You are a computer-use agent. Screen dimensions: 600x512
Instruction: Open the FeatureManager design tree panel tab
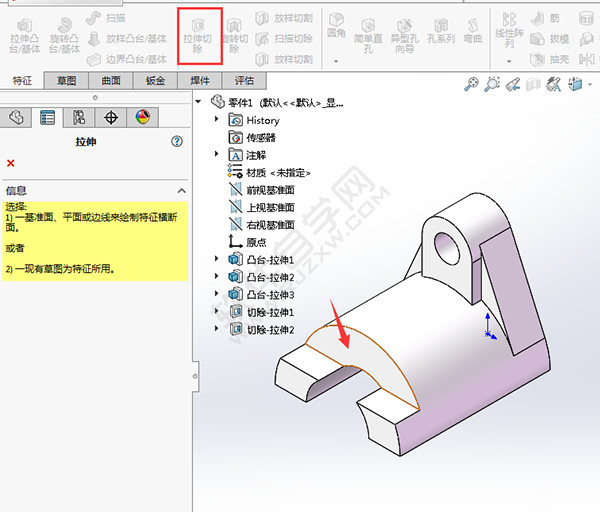click(x=16, y=117)
